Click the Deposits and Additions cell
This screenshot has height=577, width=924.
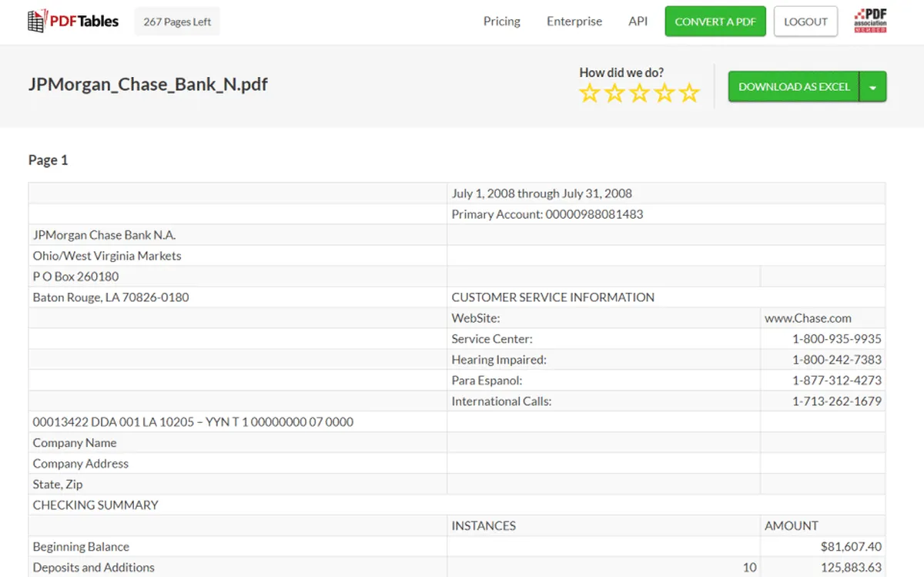coord(238,568)
